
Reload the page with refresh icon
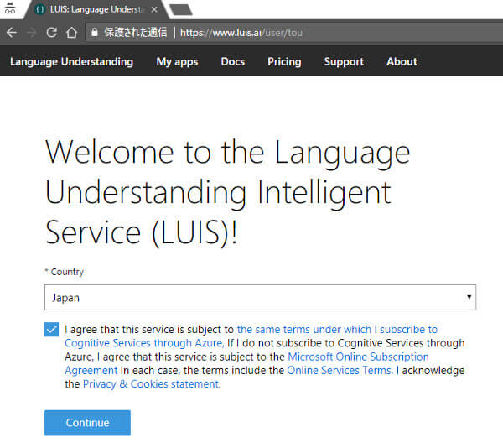point(51,33)
